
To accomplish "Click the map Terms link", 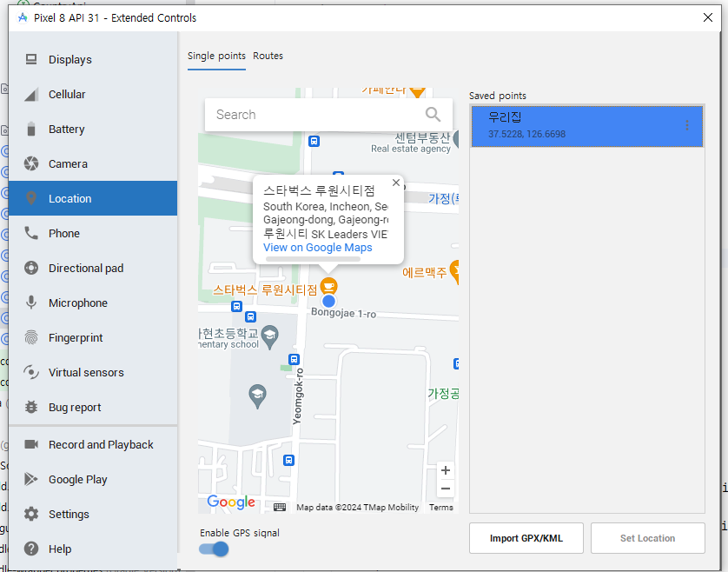I will point(441,508).
